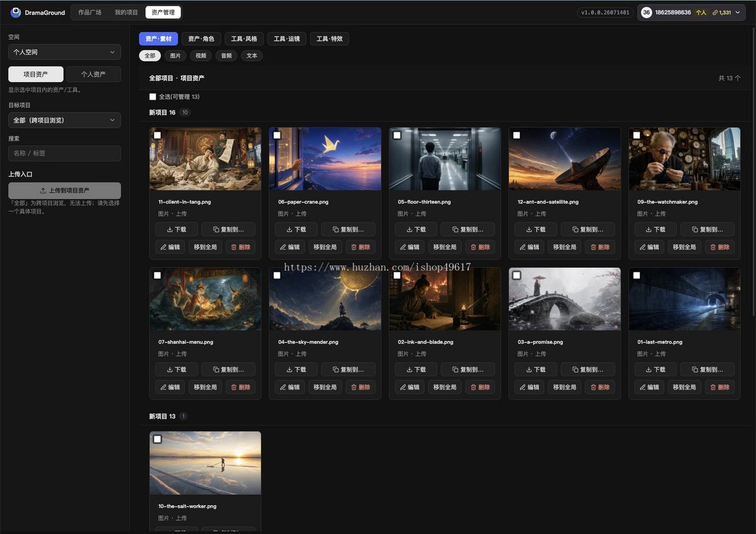Check the 12-ant-and-satellite.png thumbnail checkbox
This screenshot has height=534, width=756.
click(517, 135)
